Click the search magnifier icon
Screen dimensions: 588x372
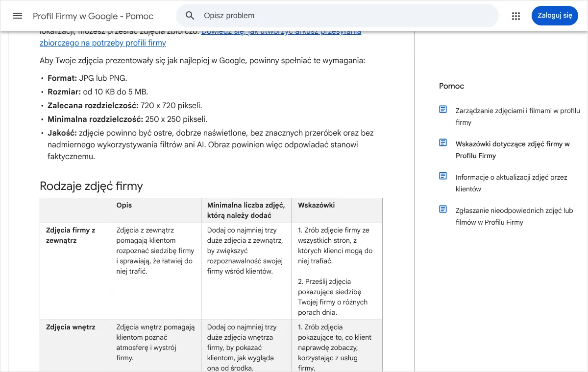(190, 16)
